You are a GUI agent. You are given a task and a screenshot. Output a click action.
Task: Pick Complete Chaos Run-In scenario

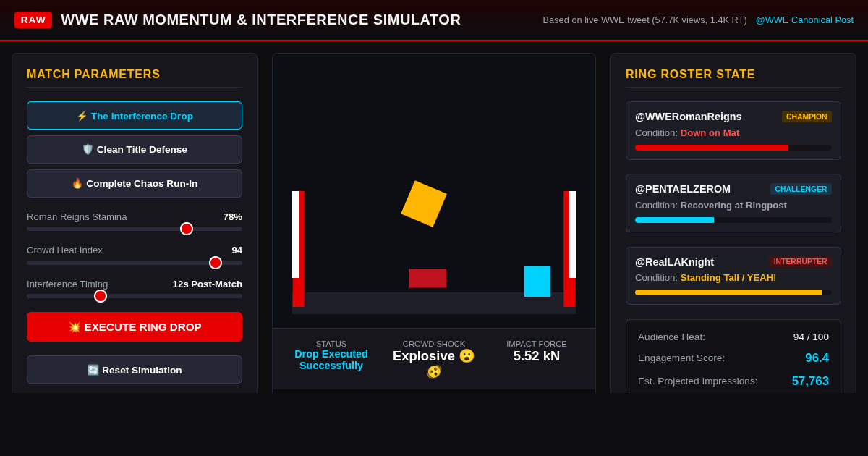click(135, 183)
